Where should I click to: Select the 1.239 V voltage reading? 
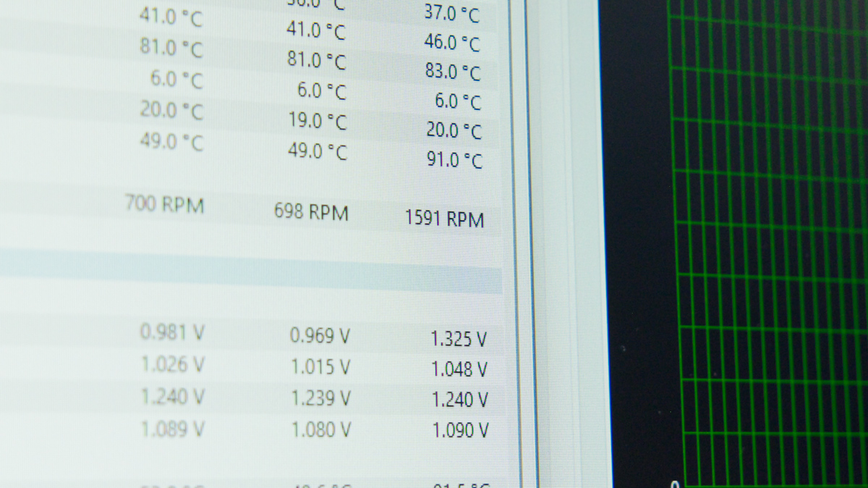(x=321, y=398)
